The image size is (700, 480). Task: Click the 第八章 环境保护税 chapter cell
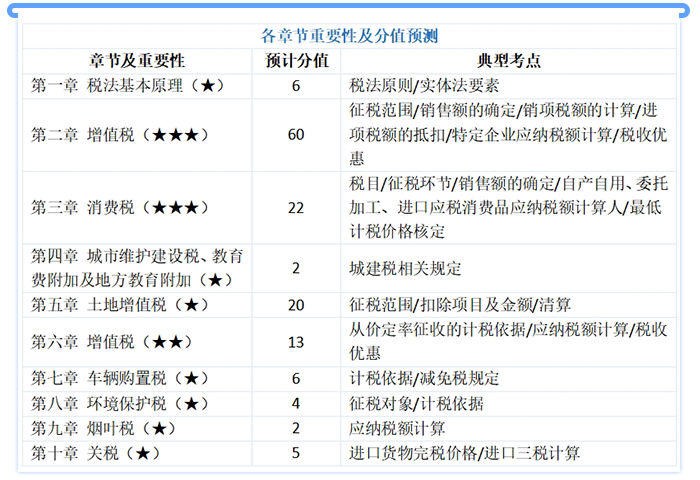(121, 404)
